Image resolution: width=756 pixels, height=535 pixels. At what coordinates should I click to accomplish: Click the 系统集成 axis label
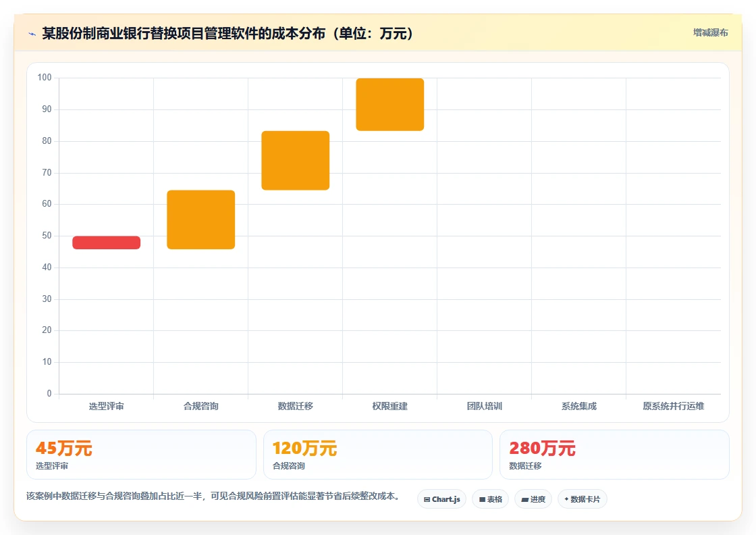tap(579, 406)
